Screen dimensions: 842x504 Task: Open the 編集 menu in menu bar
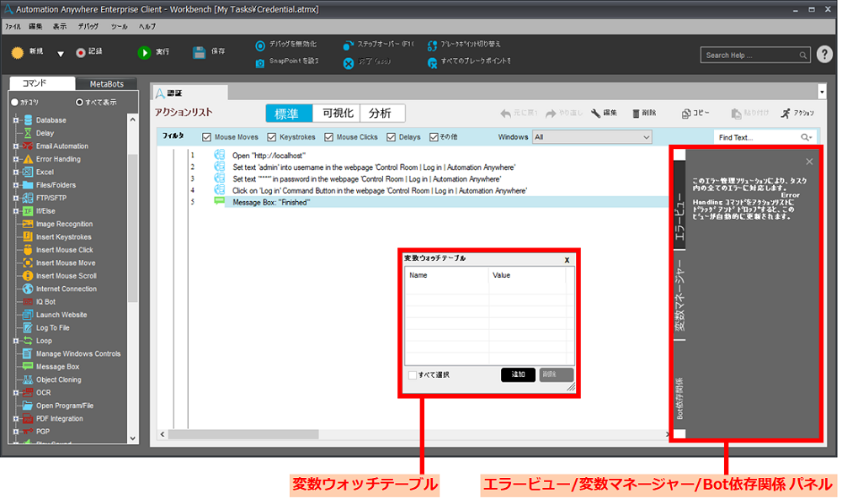(x=35, y=26)
